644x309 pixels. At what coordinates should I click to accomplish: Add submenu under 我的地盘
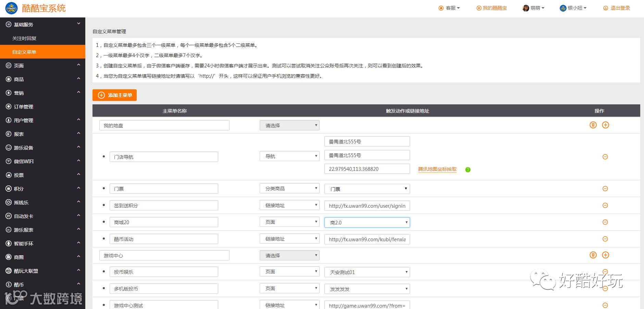[605, 125]
